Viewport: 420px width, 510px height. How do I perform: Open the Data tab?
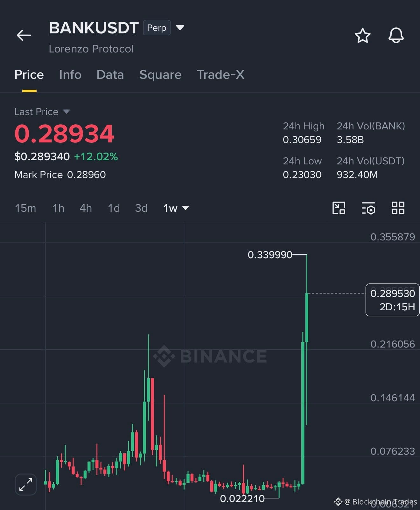[110, 75]
